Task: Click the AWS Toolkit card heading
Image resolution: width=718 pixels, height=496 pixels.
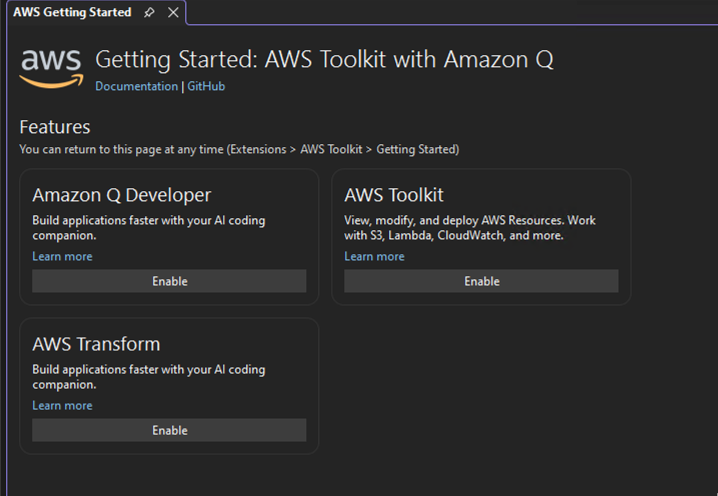Action: pyautogui.click(x=394, y=195)
